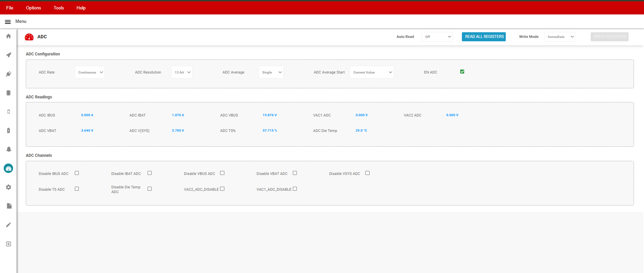
Task: Click the ADC VBUS value 19.876 V
Action: [270, 115]
